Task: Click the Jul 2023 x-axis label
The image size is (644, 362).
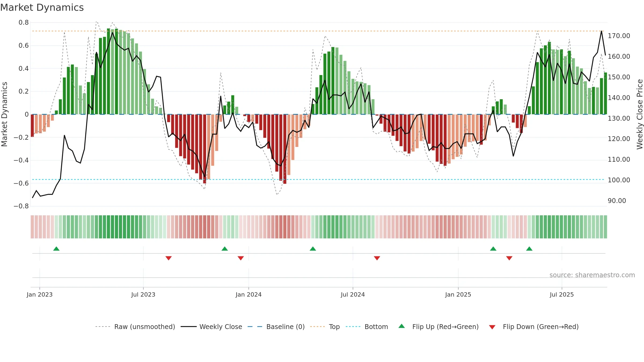Action: click(x=143, y=294)
